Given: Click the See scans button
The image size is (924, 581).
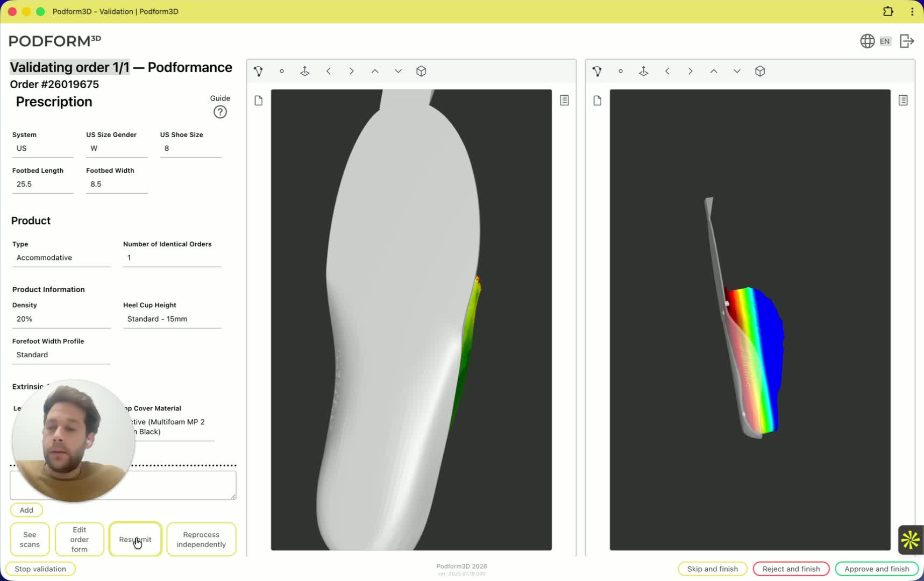Looking at the screenshot, I should click(30, 539).
